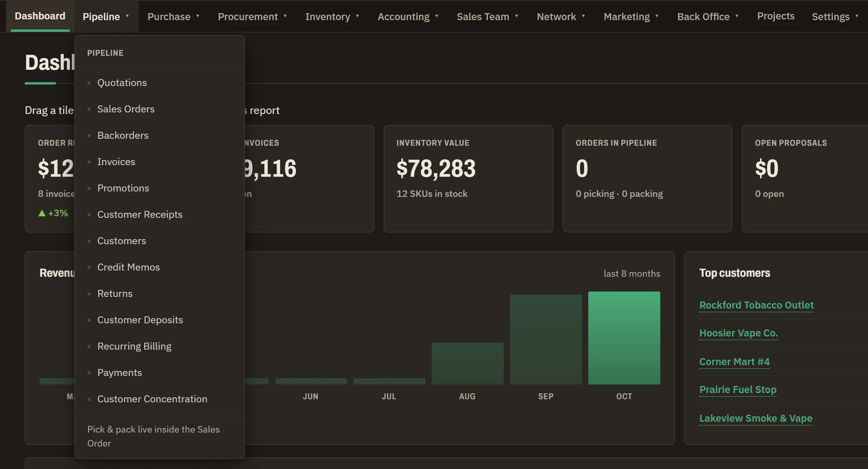Open Recurring Billing entry
Viewport: 868px width, 469px height.
159,346
